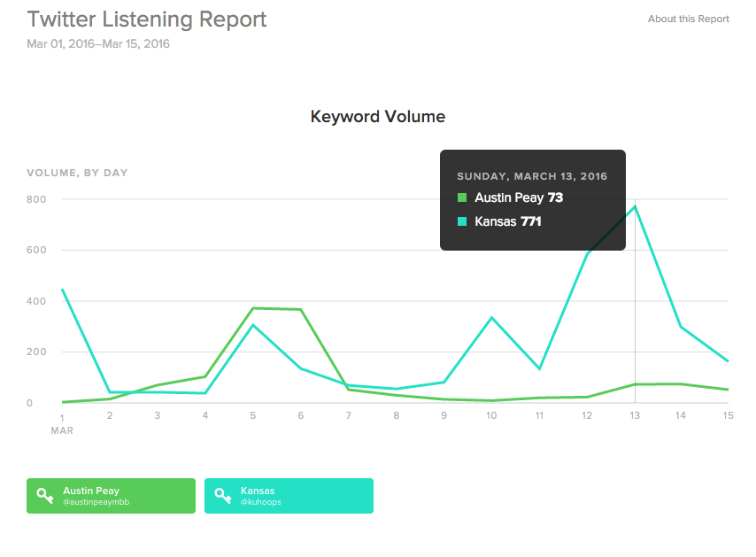Click the day 2 x-axis label

[110, 415]
